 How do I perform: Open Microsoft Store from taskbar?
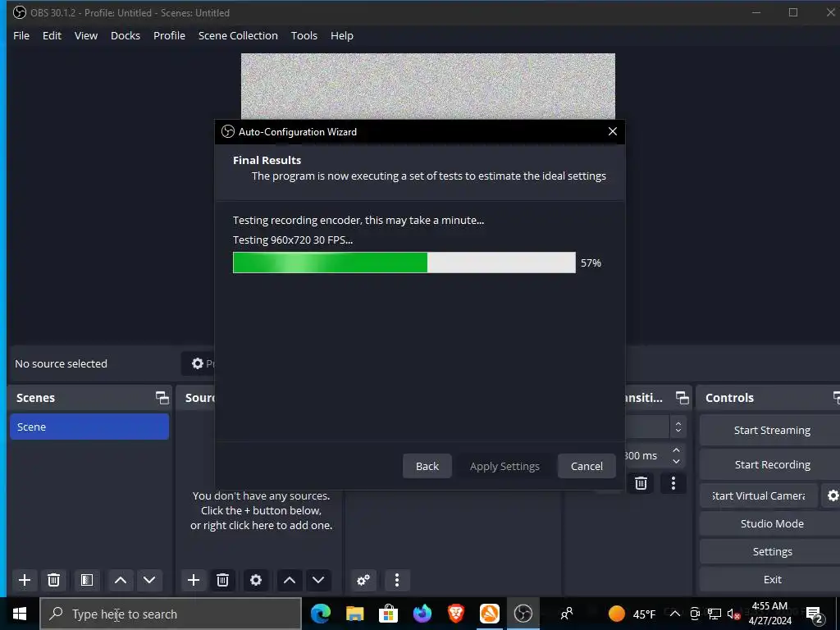(388, 614)
